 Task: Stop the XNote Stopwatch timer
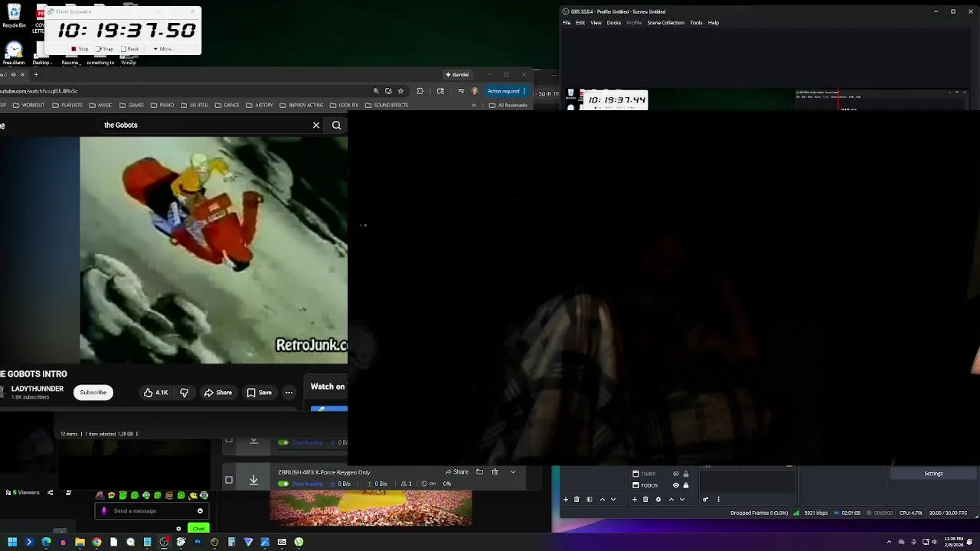80,49
